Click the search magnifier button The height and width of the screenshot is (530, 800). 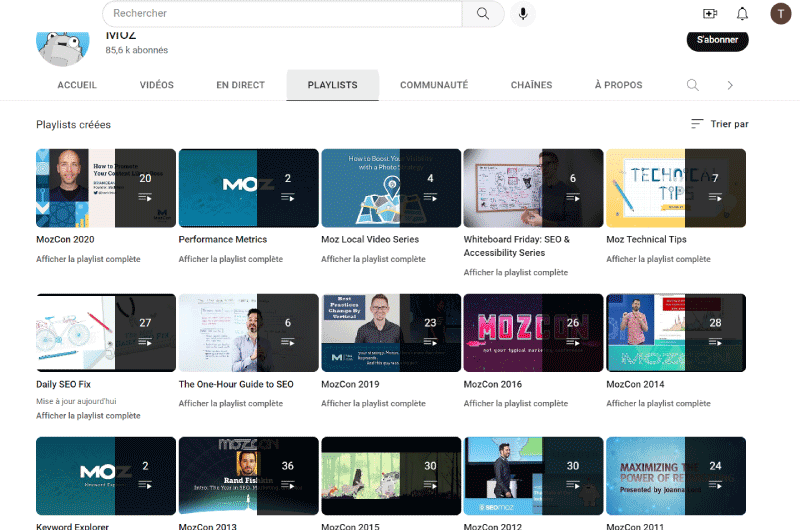483,14
